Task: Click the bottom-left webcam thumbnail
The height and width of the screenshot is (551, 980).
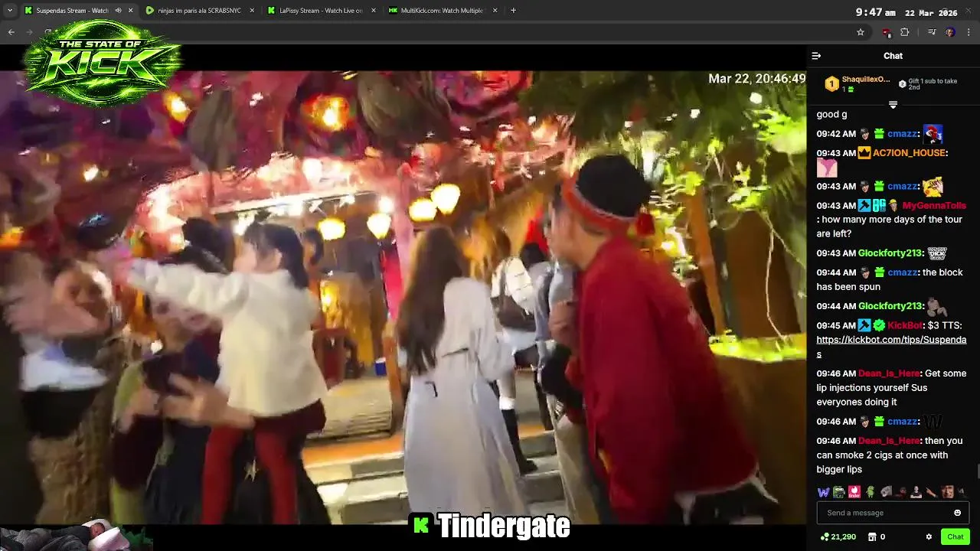Action: point(77,535)
